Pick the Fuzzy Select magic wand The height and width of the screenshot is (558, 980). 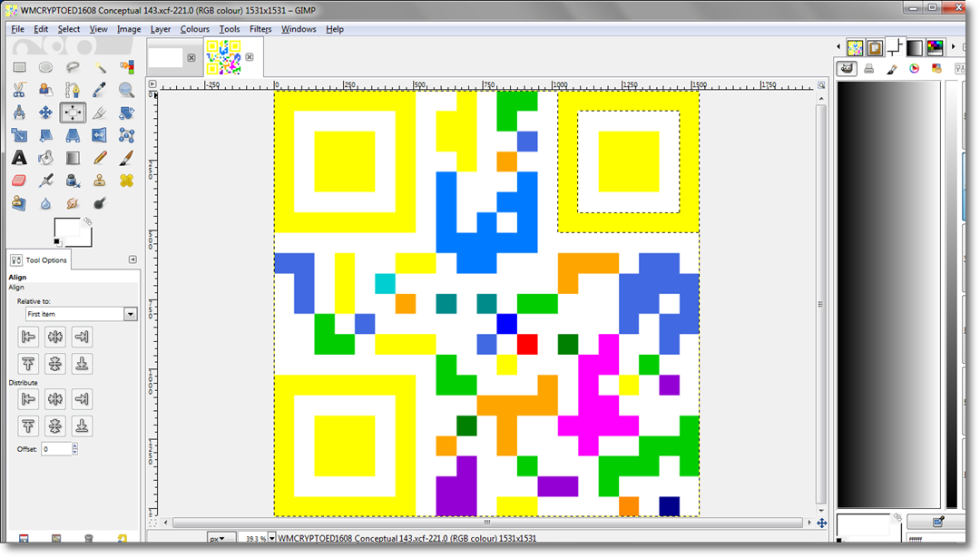(100, 67)
